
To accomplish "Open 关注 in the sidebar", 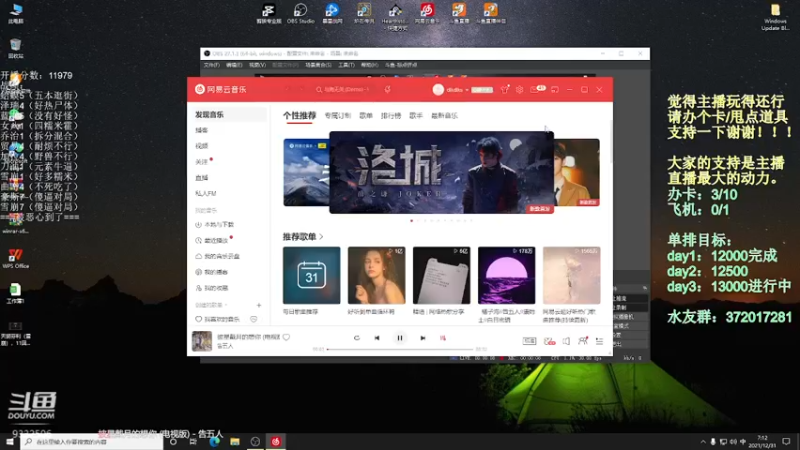I will point(202,162).
